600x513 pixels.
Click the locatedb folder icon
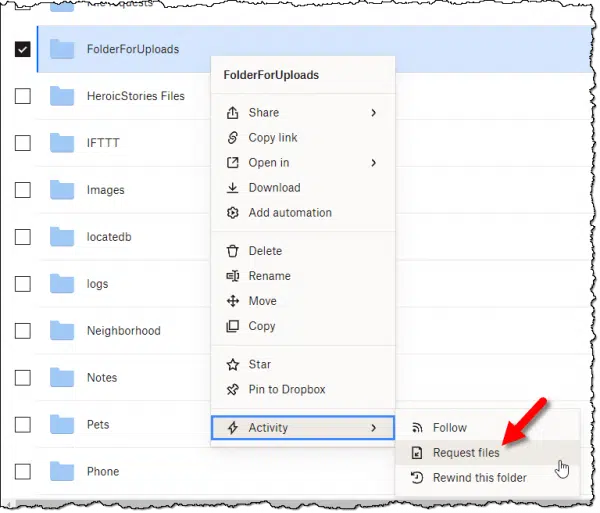click(x=62, y=237)
